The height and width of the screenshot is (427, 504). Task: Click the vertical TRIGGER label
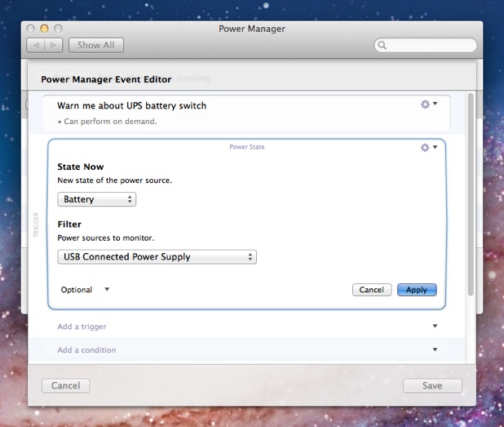pos(36,225)
